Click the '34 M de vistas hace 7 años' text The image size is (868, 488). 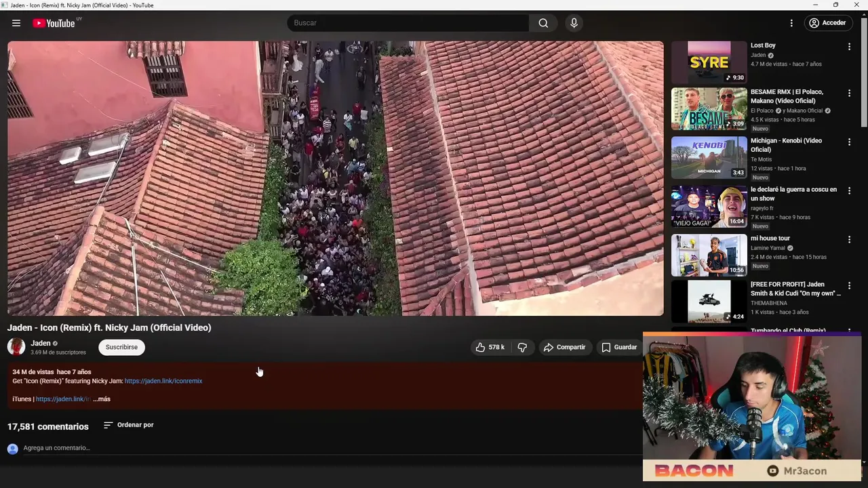click(52, 372)
